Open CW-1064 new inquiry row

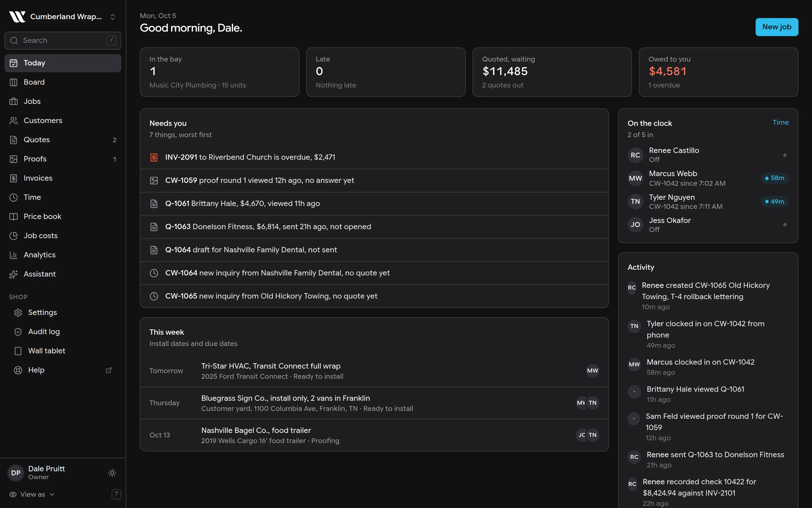374,273
